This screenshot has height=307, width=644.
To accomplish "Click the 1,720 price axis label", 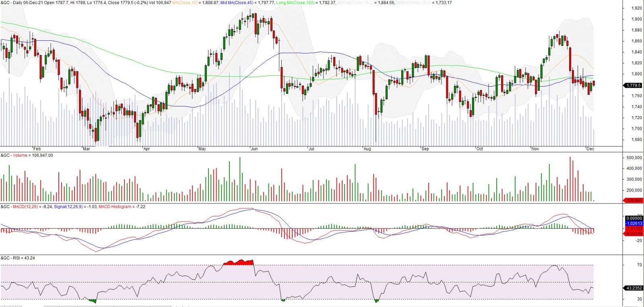I will click(x=636, y=118).
